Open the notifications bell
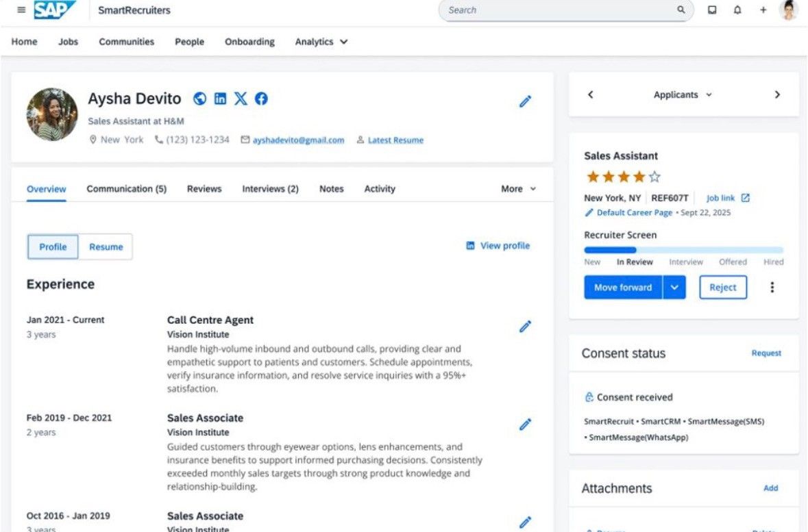 [737, 10]
